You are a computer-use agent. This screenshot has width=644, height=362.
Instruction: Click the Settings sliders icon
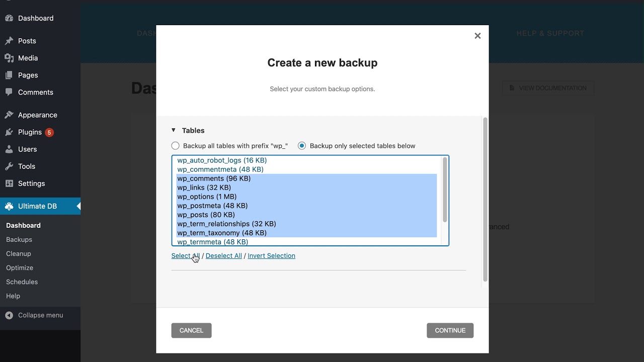tap(9, 183)
